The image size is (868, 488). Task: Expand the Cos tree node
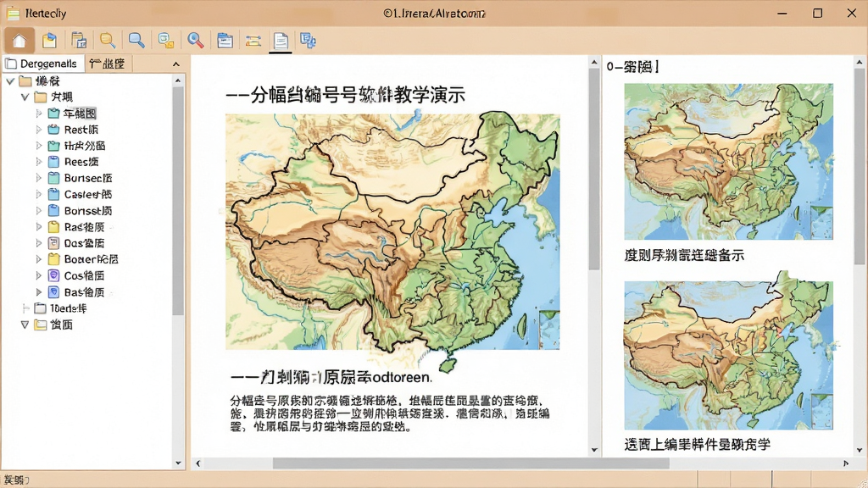39,275
